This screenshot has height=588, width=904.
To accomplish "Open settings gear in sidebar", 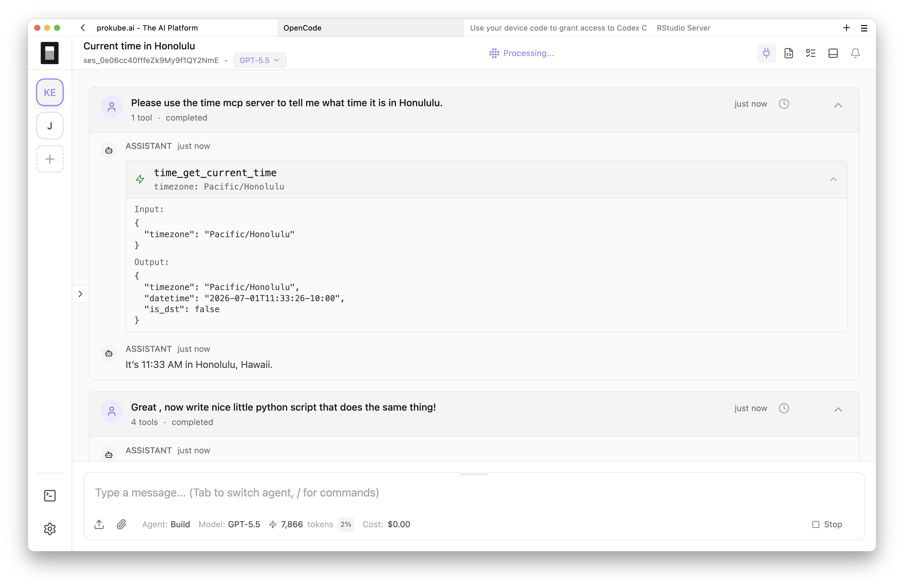I will [50, 529].
